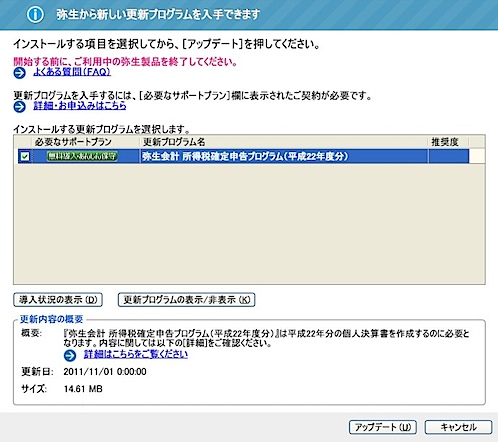Click the arrow icon beside the FAQ link
This screenshot has width=498, height=442.
pos(20,73)
